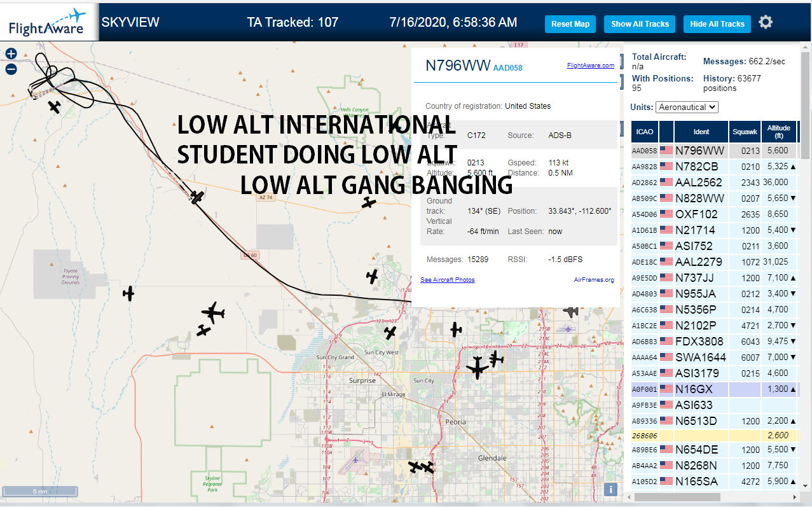812x507 pixels.
Task: Select the N165SA aircraft row
Action: coord(715,482)
